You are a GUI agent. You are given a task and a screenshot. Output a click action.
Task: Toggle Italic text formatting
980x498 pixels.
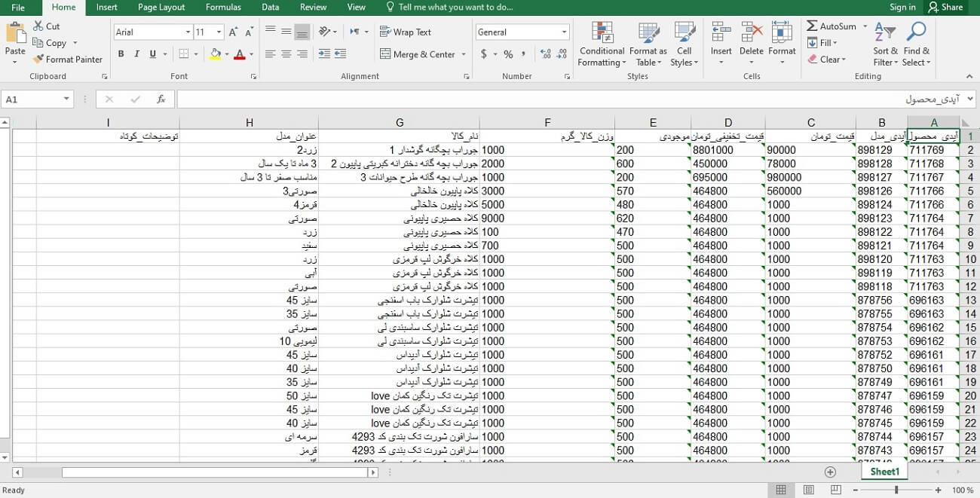[136, 54]
